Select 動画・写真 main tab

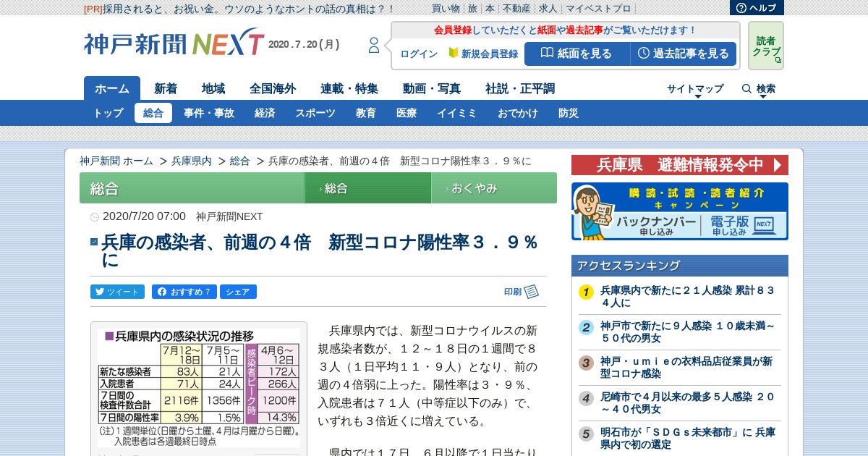tap(432, 88)
